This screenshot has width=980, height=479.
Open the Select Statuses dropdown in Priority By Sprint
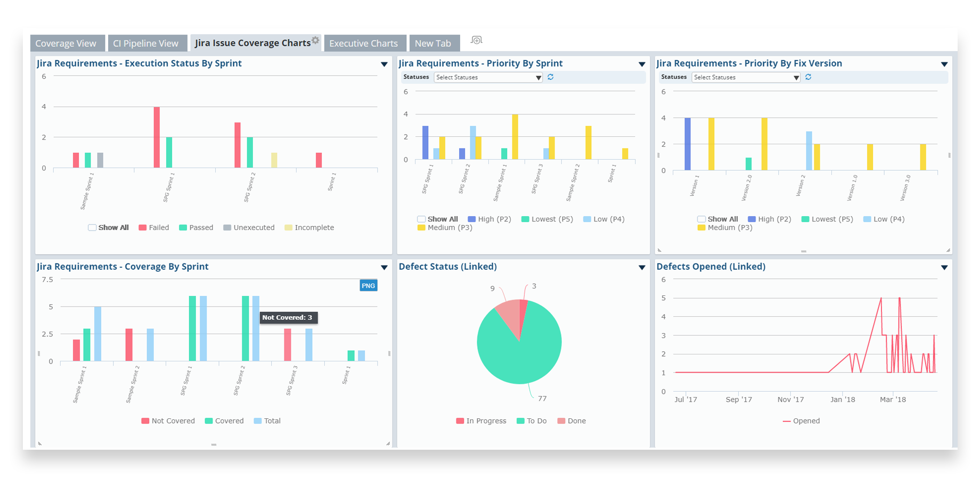[487, 77]
